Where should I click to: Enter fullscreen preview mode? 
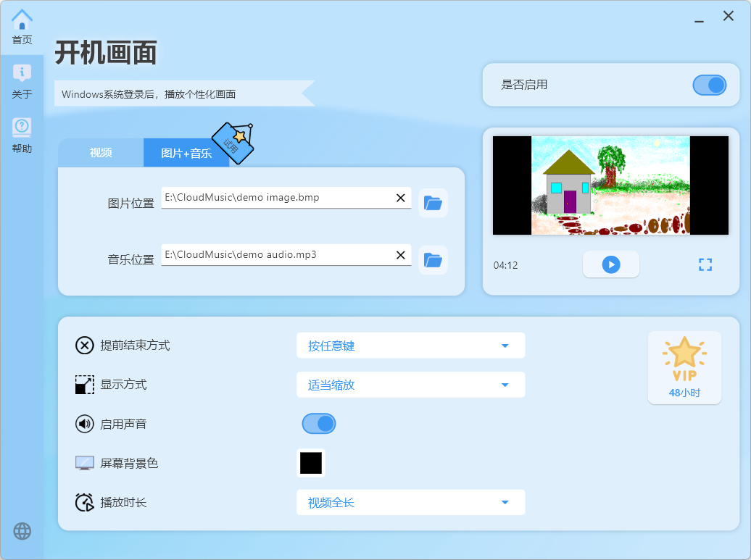pyautogui.click(x=705, y=265)
